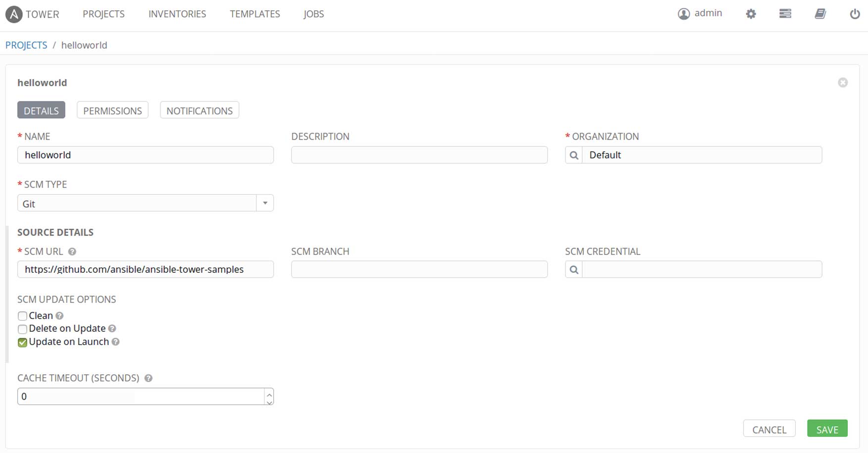
Task: Click the SCM URL help icon
Action: [x=72, y=252]
